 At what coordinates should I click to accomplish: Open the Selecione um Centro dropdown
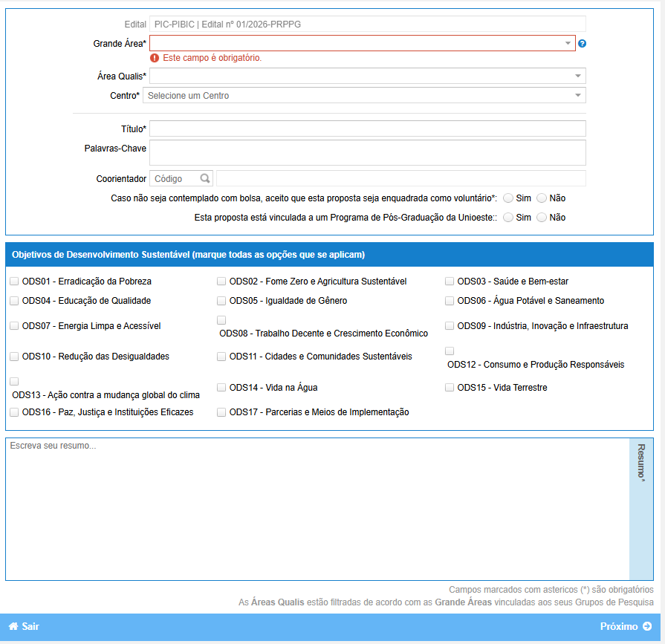(363, 96)
